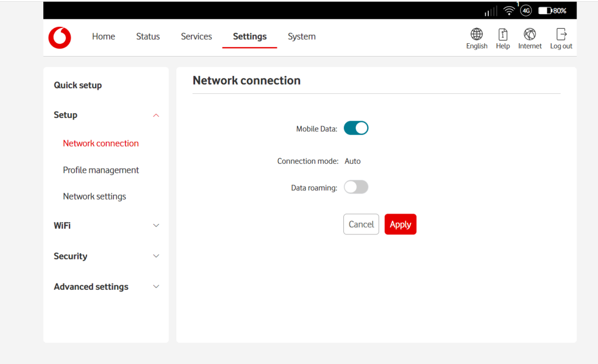
Task: Click the WiFi status icon
Action: click(x=509, y=10)
